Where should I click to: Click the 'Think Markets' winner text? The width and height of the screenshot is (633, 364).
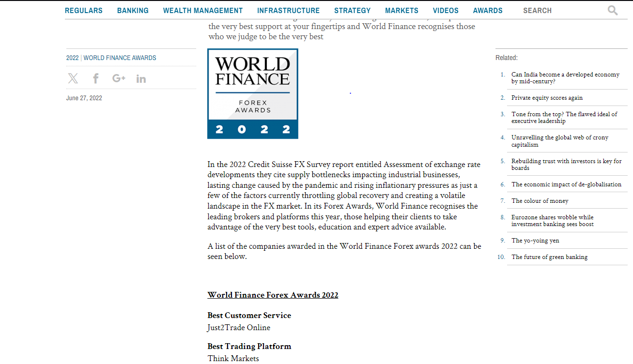pyautogui.click(x=233, y=359)
